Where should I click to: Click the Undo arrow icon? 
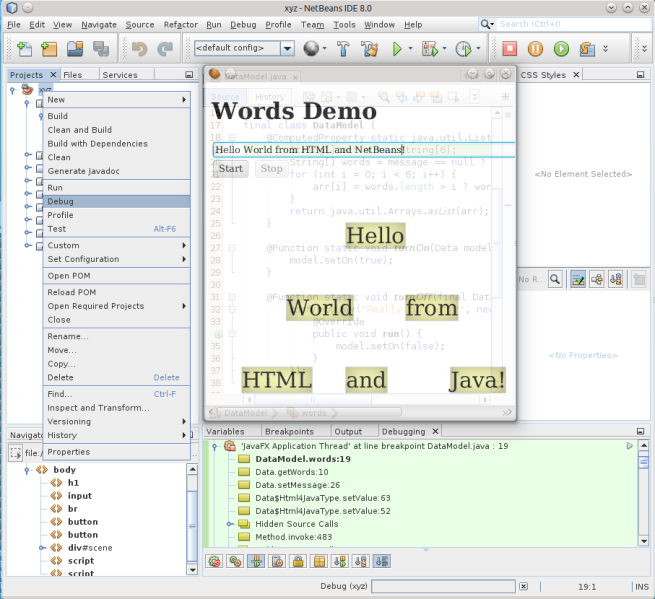click(140, 49)
